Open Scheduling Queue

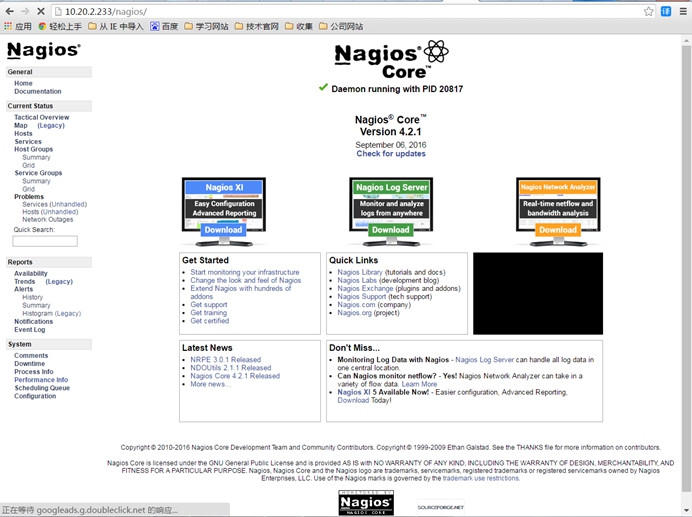click(42, 388)
